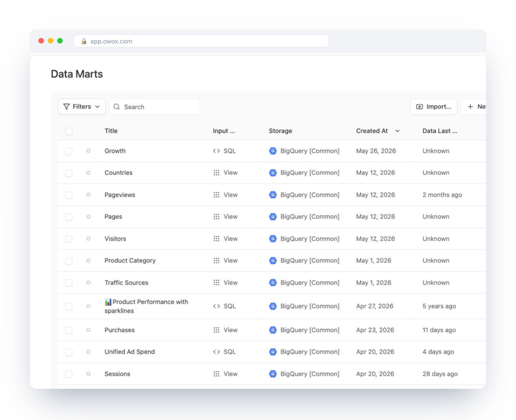Click the status circle icon for Visitors
This screenshot has width=516, height=420.
89,239
